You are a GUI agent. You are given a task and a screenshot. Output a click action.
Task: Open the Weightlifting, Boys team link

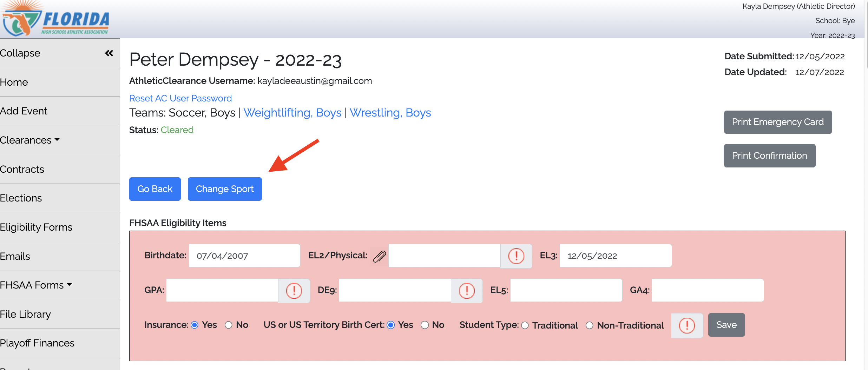[x=292, y=113]
